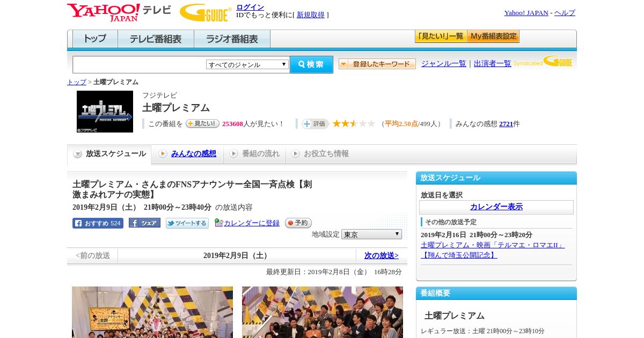Open the ラジオ番組表 navigation tab
The height and width of the screenshot is (338, 644).
[x=232, y=39]
